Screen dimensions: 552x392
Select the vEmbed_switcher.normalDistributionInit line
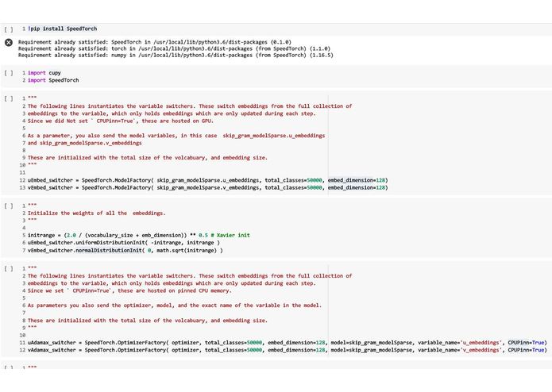tap(125, 250)
